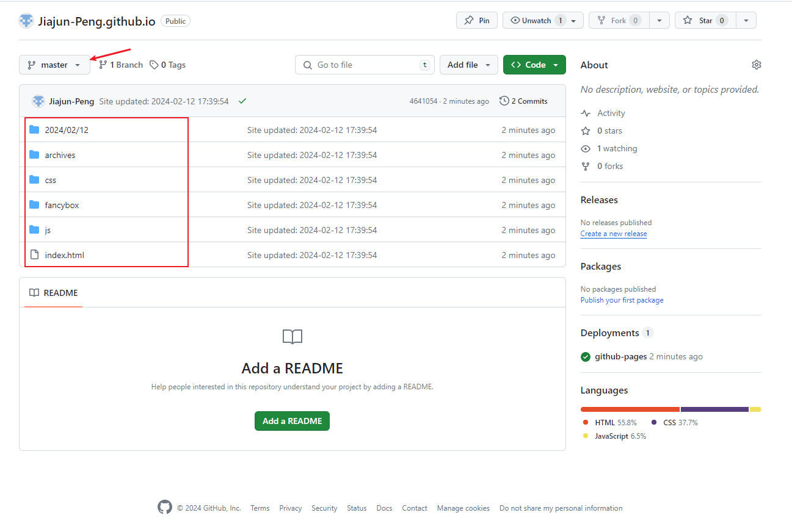Click the HTML segment of language bar
The width and height of the screenshot is (792, 532).
[x=630, y=409]
